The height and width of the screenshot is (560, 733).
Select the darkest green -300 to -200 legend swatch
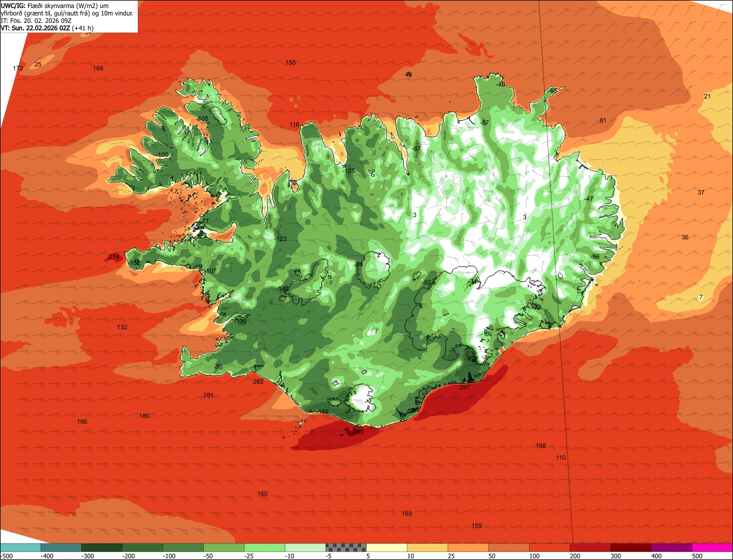(x=102, y=547)
